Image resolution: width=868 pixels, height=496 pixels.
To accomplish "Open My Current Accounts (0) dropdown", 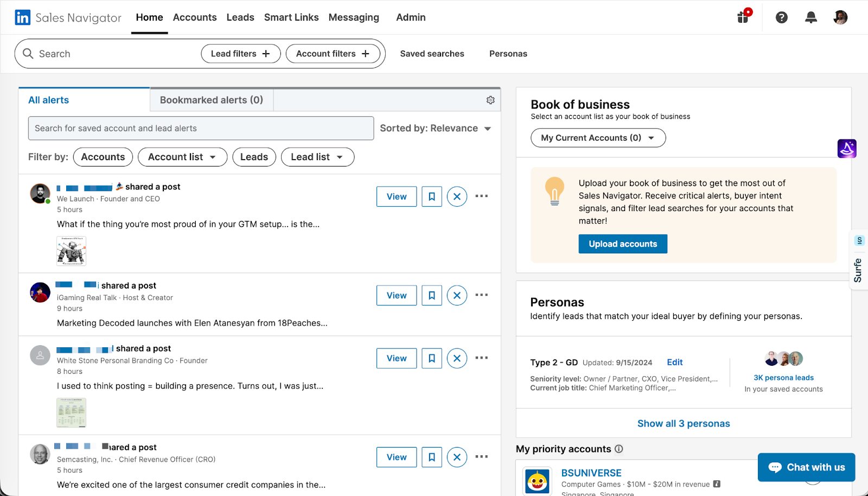I will [x=598, y=138].
